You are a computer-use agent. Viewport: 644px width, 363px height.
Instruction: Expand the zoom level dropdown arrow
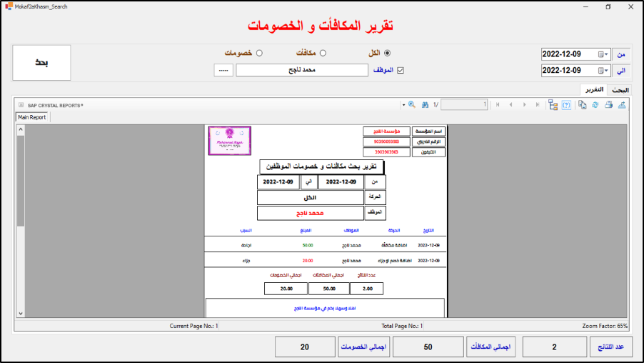click(403, 105)
